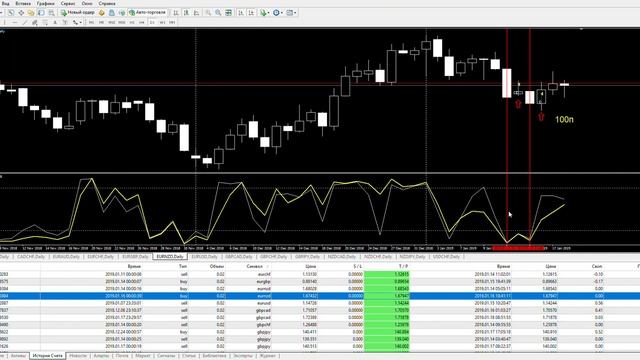This screenshot has height=360, width=640.
Task: Show the Data Window icon
Action: click(x=21, y=13)
